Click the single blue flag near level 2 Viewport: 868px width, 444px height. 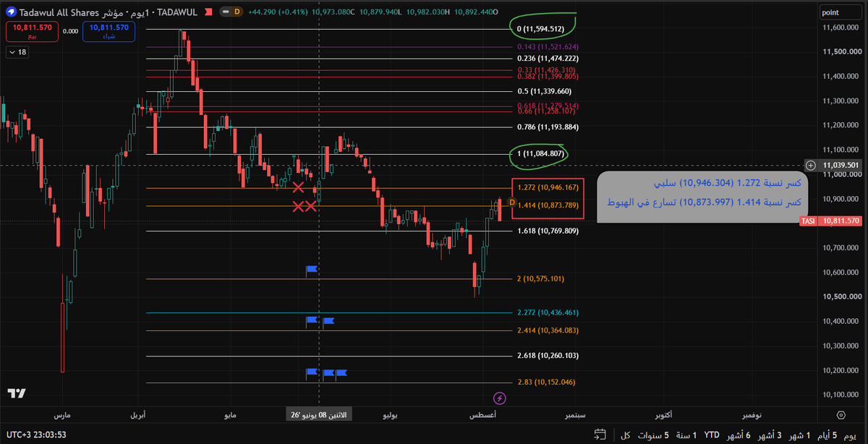tap(312, 270)
